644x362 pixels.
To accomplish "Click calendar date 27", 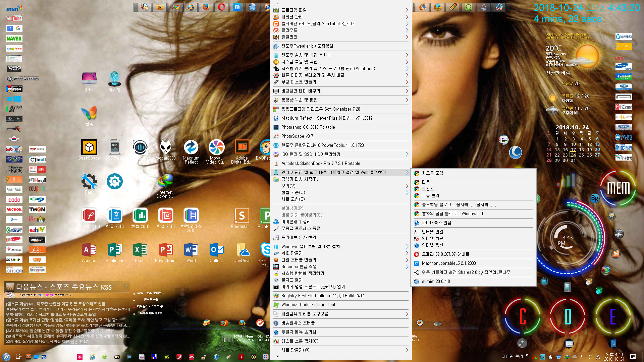I will point(597,155).
